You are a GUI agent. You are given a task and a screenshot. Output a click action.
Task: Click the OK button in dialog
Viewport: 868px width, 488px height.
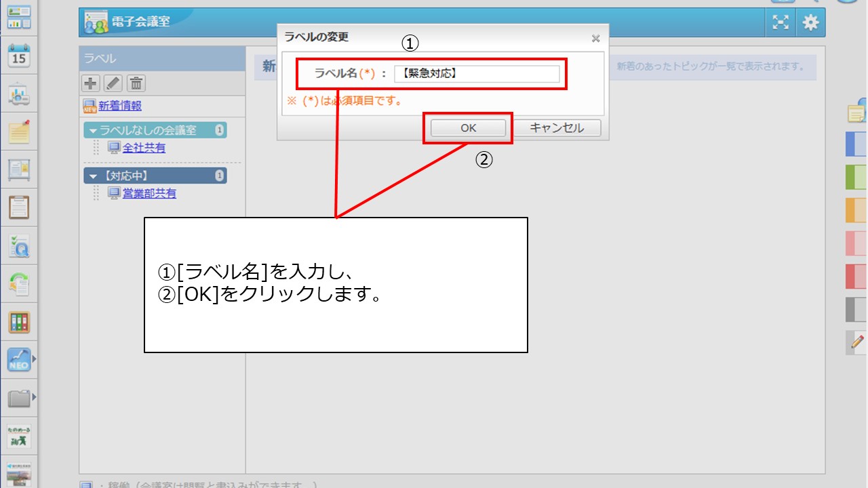(469, 127)
